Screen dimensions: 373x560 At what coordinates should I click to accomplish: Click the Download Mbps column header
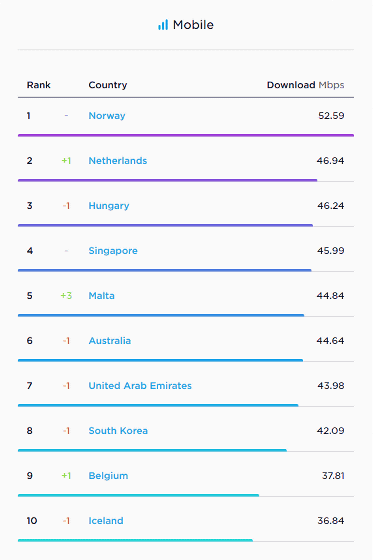click(306, 85)
